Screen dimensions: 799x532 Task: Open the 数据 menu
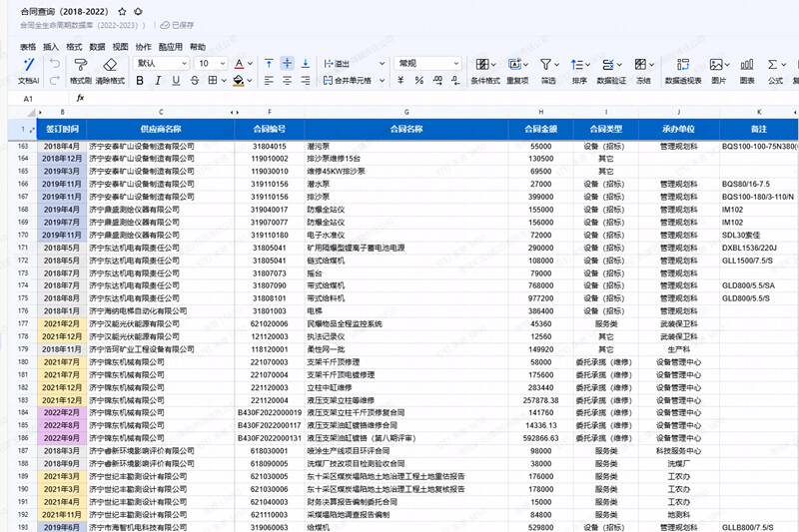(x=97, y=47)
